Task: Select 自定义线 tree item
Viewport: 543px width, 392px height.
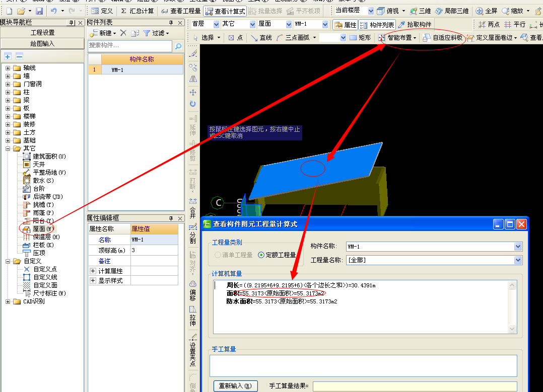Action: (40, 277)
